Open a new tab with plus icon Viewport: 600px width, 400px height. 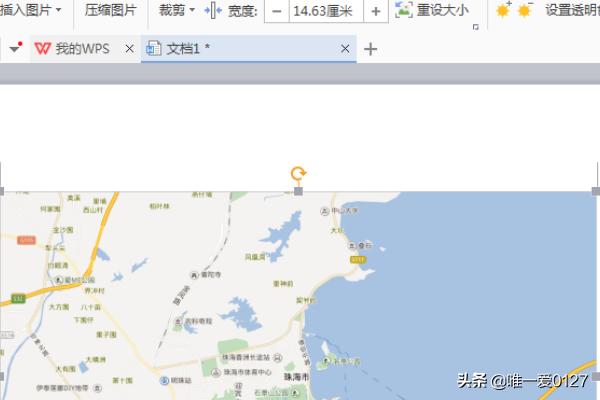[x=370, y=48]
